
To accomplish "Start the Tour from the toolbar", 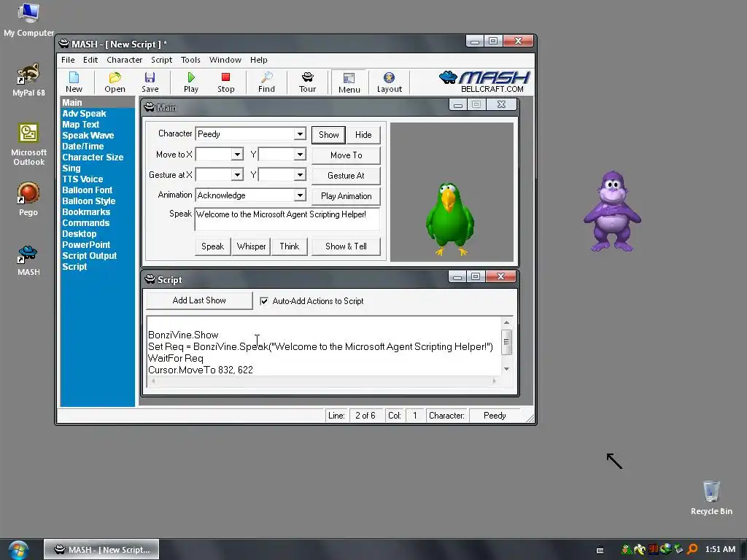I will 308,82.
